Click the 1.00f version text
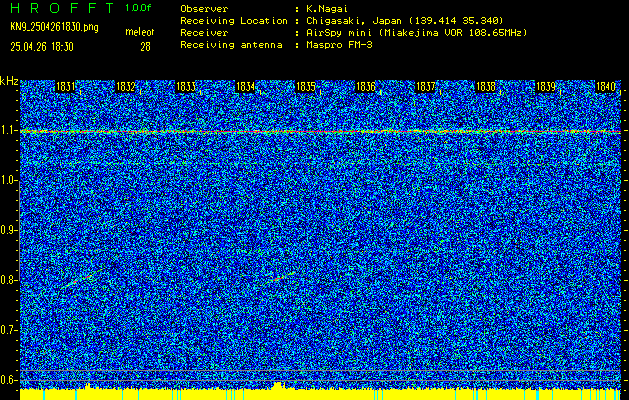Image resolution: width=629 pixels, height=400 pixels. coord(138,8)
